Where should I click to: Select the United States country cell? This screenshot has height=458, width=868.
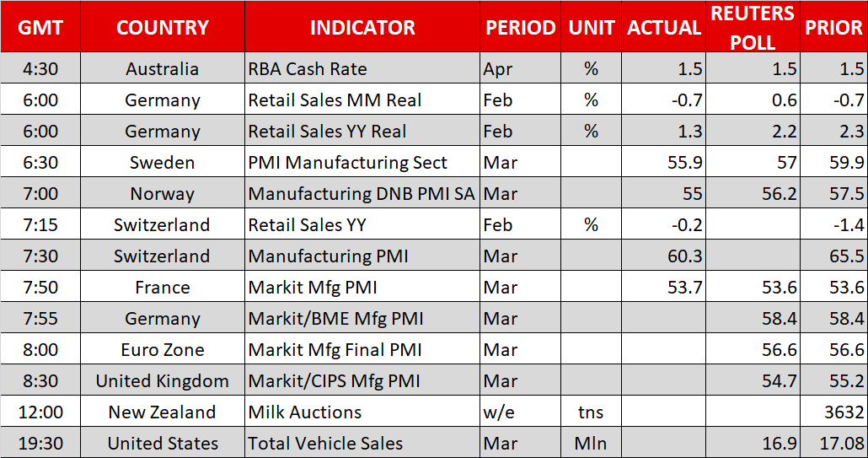pos(163,444)
